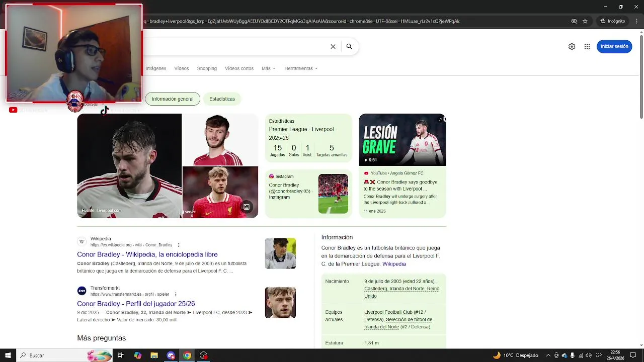Open the Chrome three-dot menu
The image size is (644, 362).
click(636, 21)
